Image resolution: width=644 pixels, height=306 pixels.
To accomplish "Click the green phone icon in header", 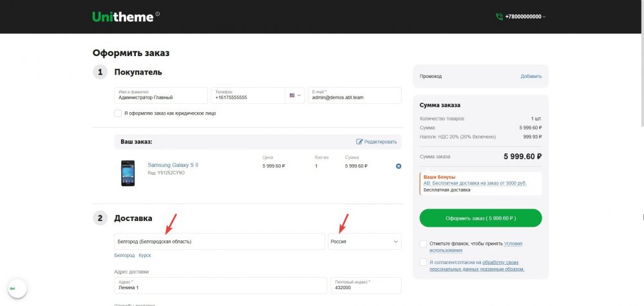I will tap(499, 17).
